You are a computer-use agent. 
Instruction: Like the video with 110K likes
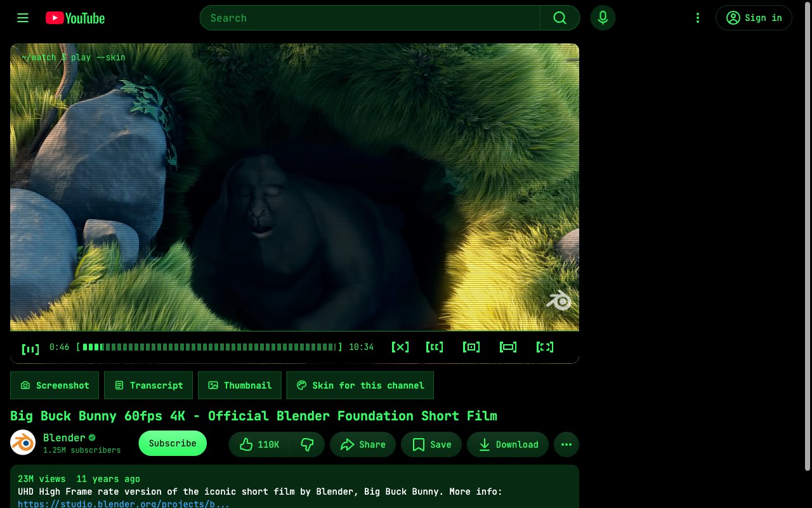(x=259, y=444)
